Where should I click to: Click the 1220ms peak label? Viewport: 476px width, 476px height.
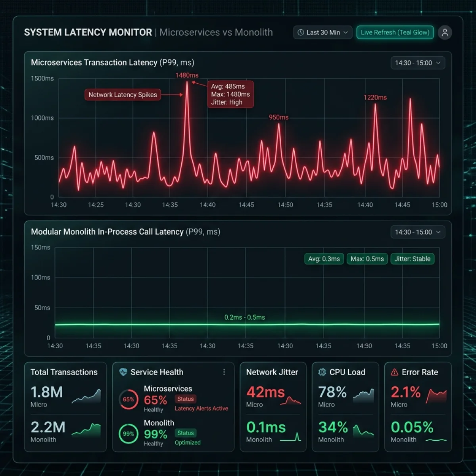coord(375,98)
